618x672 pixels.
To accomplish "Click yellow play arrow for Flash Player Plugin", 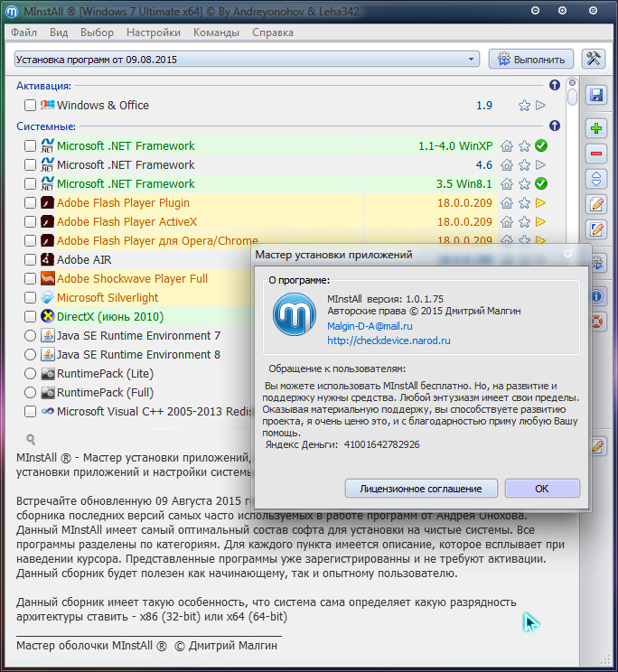I will click(541, 202).
